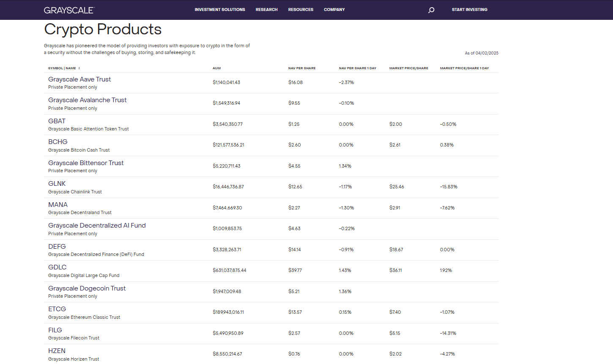Click NAV Per Share 1 Day header
This screenshot has height=364, width=613.
point(358,68)
